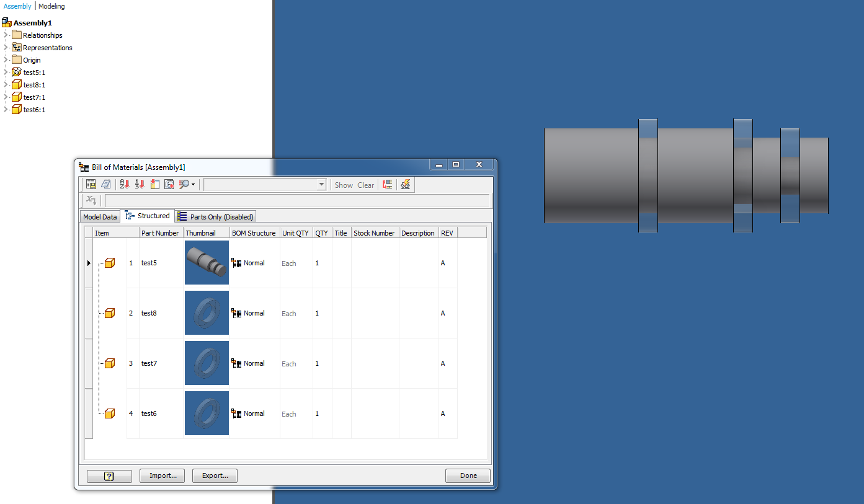Open the Model Data tab
This screenshot has width=864, height=504.
[100, 216]
